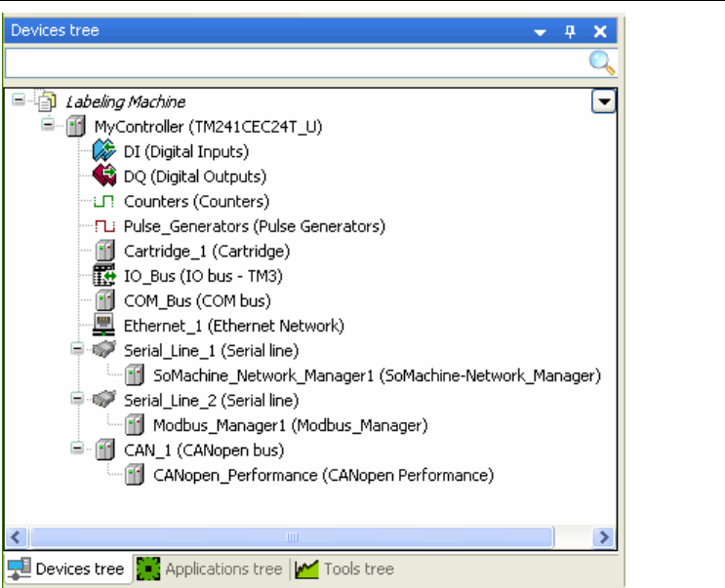This screenshot has height=588, width=725.
Task: Select Ethernet_1 (Ethernet Network) label
Action: (234, 326)
